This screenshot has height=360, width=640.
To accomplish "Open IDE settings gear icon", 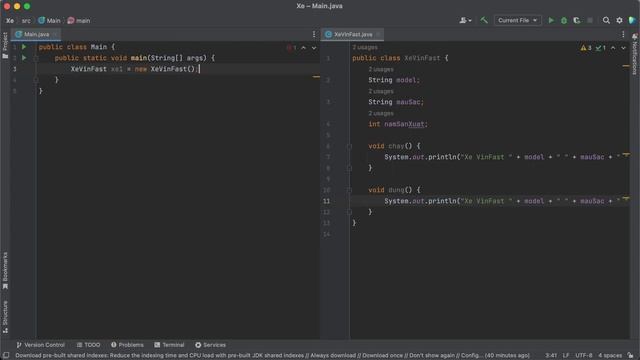I will [619, 20].
